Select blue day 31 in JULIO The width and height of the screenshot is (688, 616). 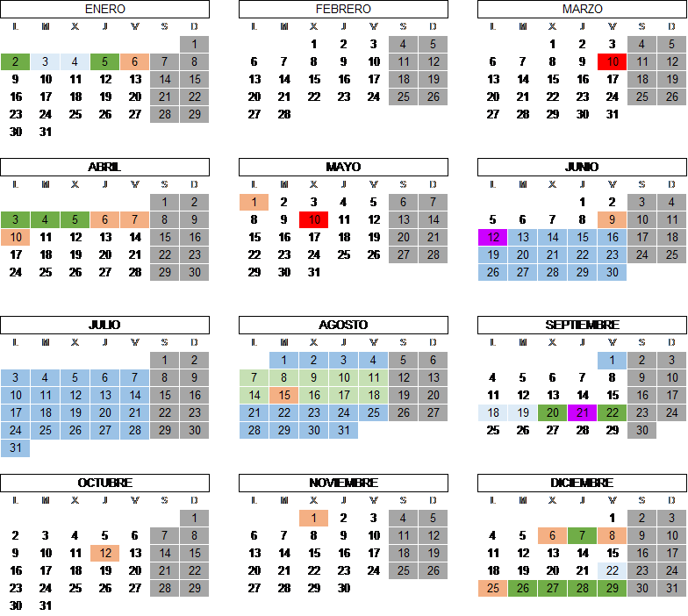(x=16, y=448)
